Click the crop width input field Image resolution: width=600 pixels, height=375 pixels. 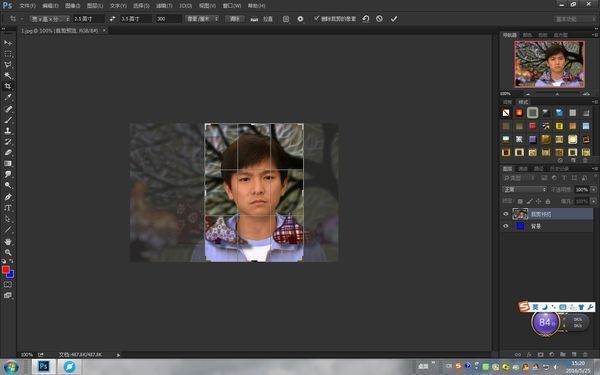88,19
